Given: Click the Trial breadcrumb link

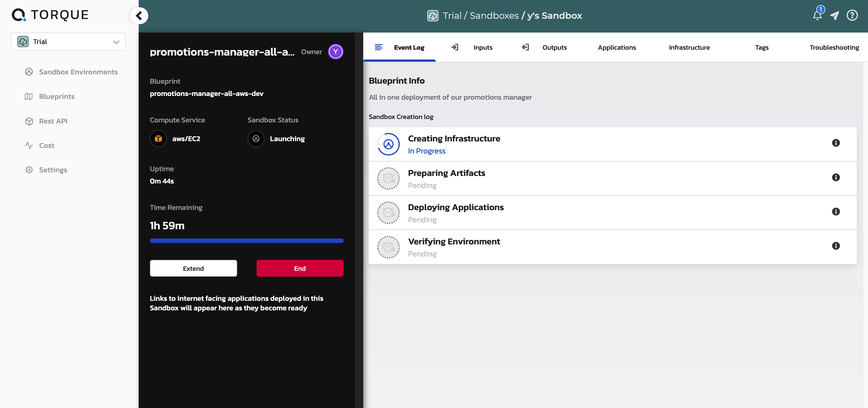Looking at the screenshot, I should point(452,15).
